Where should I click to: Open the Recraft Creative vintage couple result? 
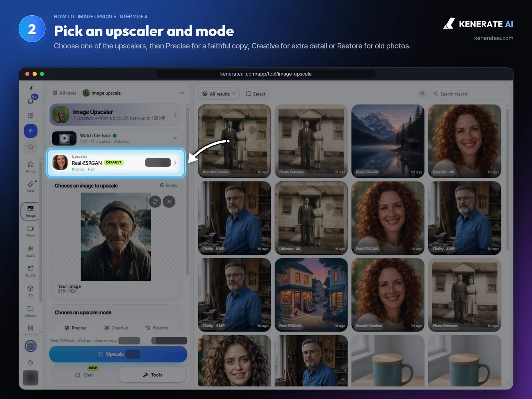(234, 141)
